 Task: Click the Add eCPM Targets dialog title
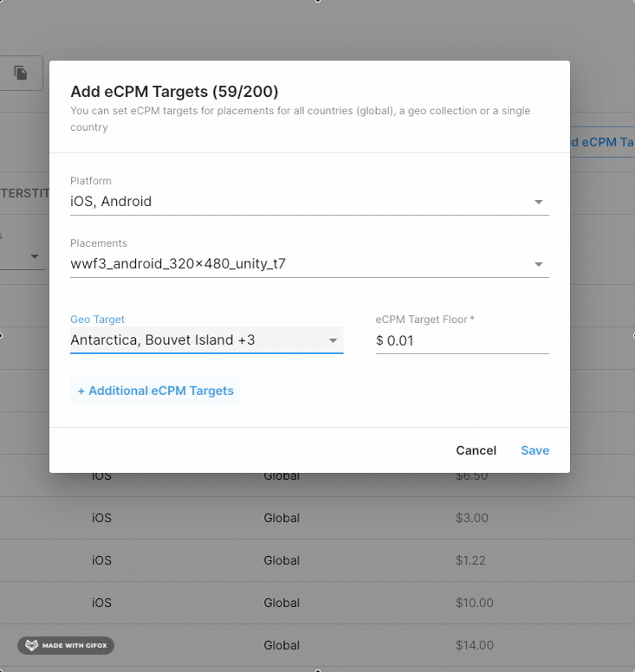174,91
